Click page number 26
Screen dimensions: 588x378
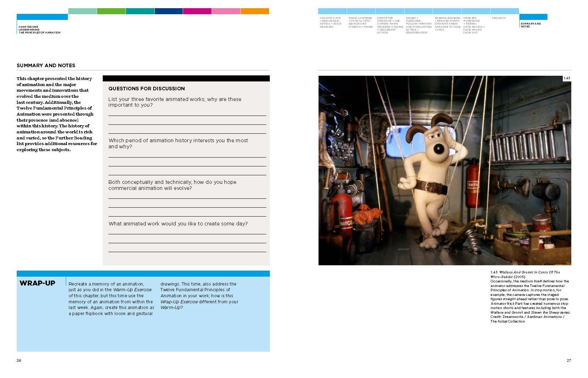tap(19, 360)
